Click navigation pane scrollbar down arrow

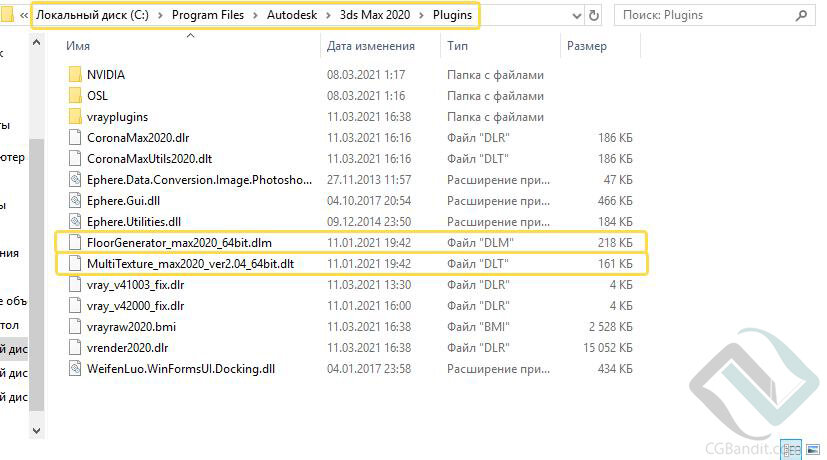36,430
